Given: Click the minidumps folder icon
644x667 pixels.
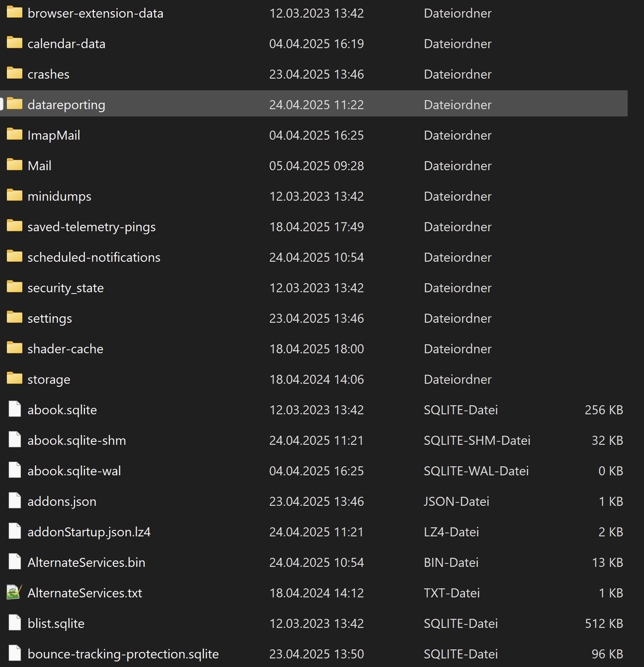Looking at the screenshot, I should point(14,196).
